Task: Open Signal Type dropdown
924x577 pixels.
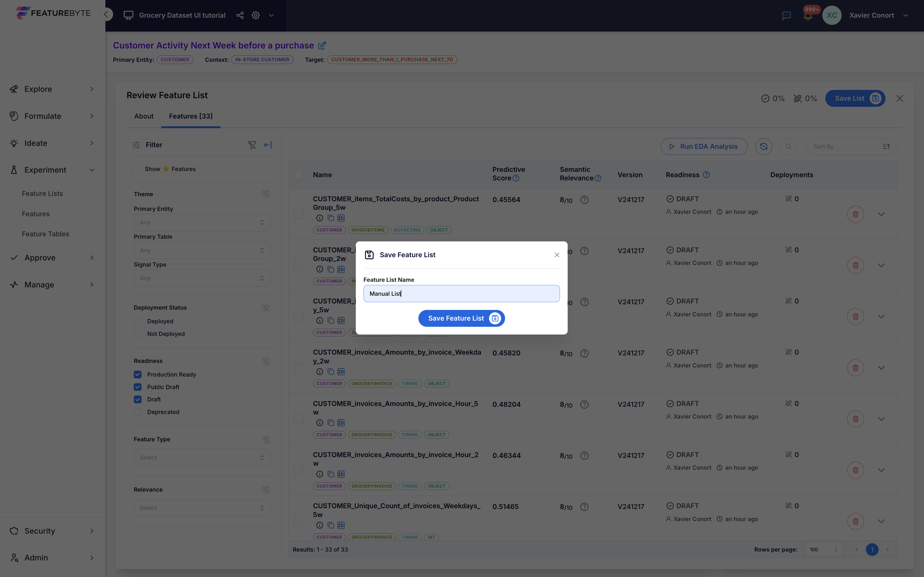Action: pos(202,278)
